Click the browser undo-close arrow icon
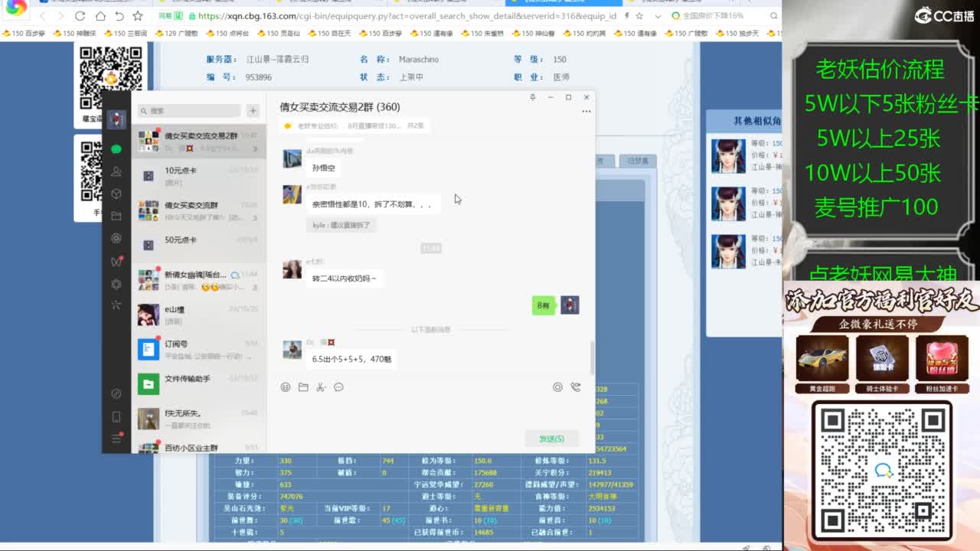The height and width of the screenshot is (551, 980). pos(119,15)
